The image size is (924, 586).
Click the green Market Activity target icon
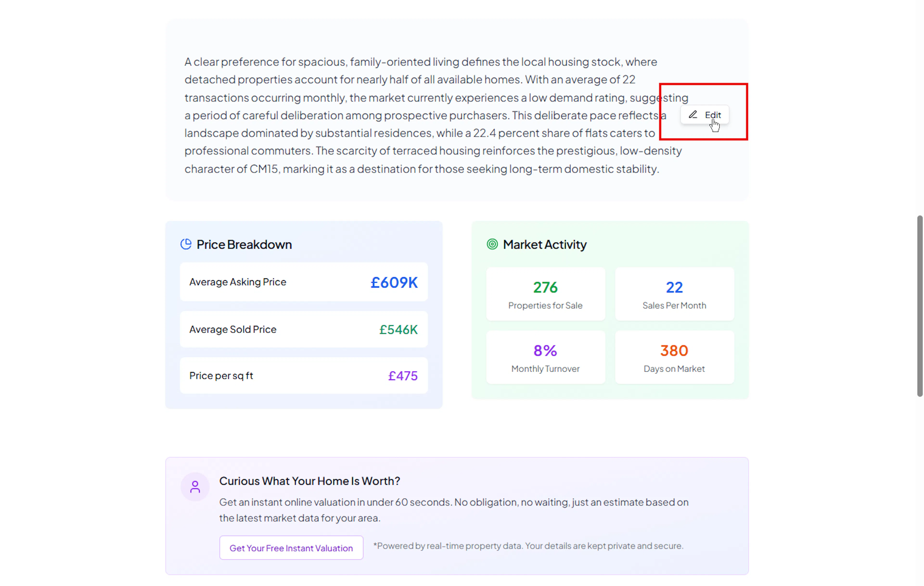point(492,244)
